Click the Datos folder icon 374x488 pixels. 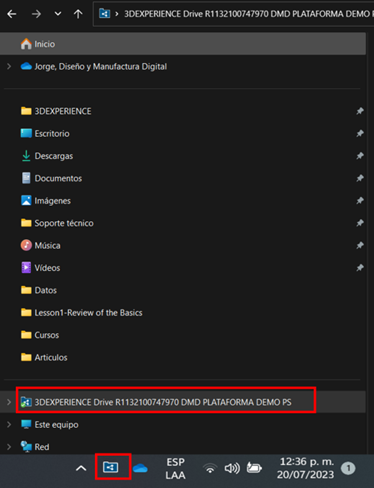point(26,290)
